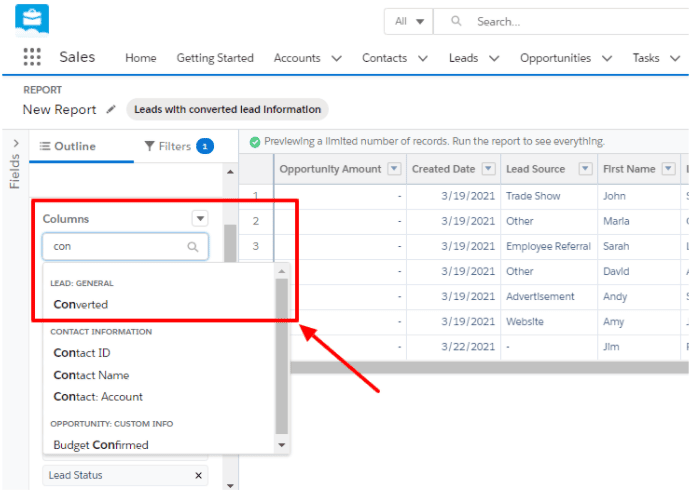The height and width of the screenshot is (498, 696).
Task: Select Budget Confirmed from the field results
Action: click(x=101, y=445)
